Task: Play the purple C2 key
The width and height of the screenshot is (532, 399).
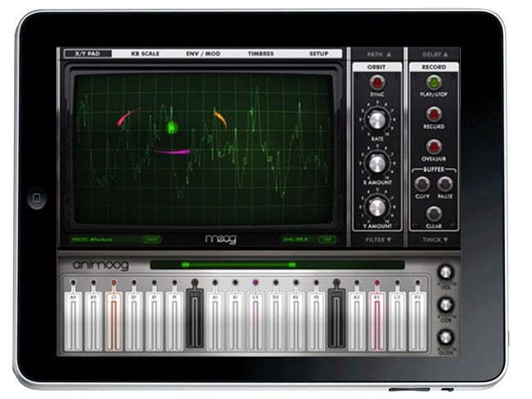Action: pyautogui.click(x=255, y=321)
